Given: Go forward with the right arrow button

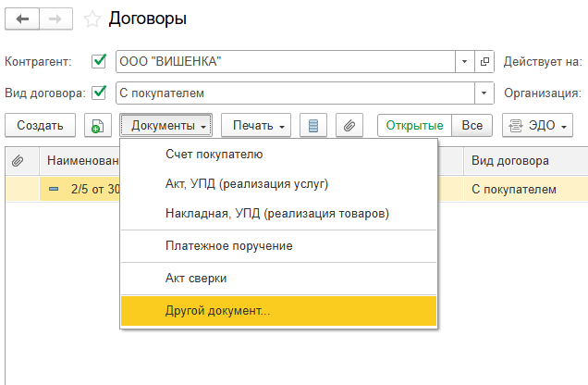Looking at the screenshot, I should [55, 19].
